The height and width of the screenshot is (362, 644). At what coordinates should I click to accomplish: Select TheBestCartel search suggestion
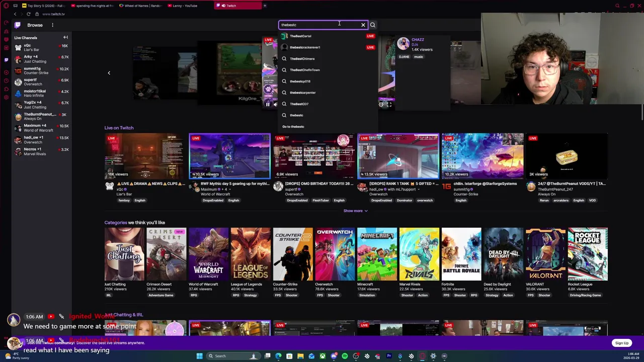point(328,36)
